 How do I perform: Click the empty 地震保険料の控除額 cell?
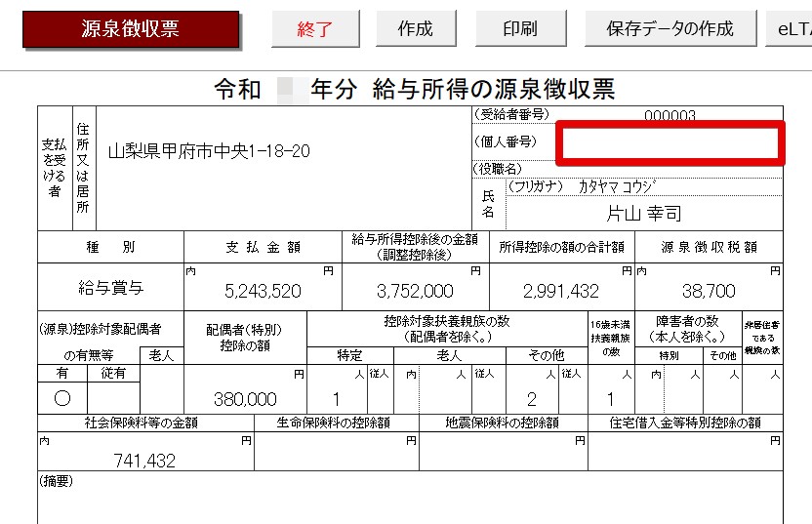(504, 452)
